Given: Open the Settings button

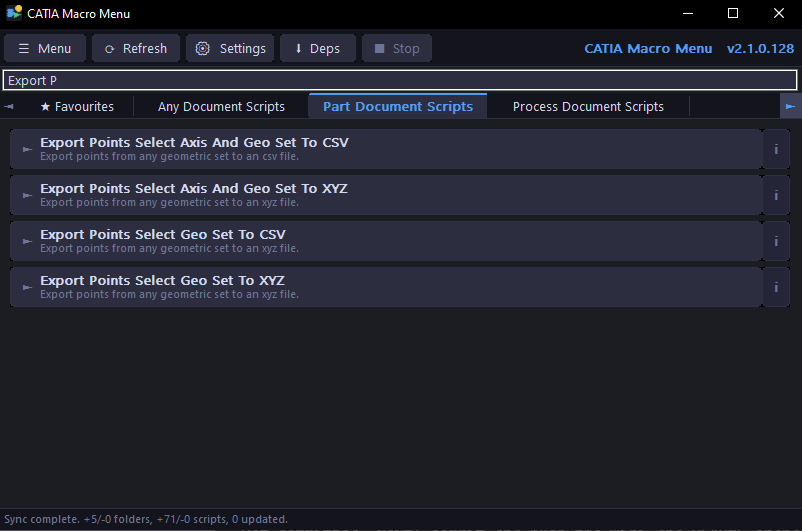Looking at the screenshot, I should click(230, 49).
